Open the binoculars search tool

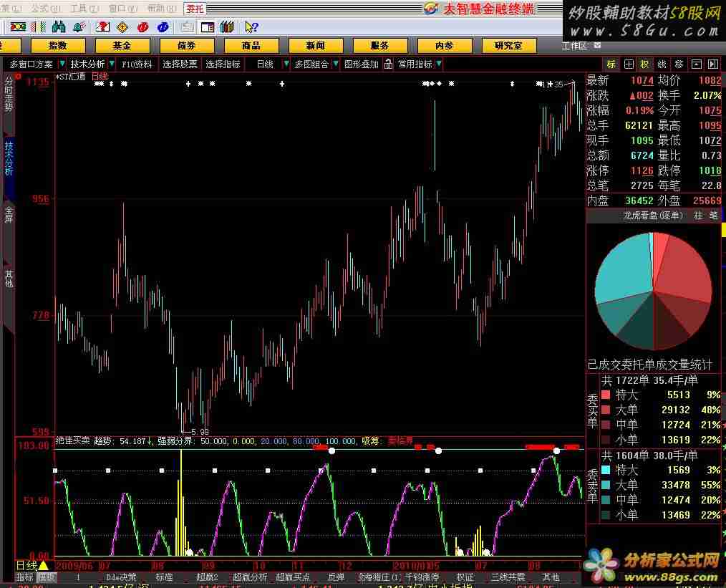[x=59, y=27]
